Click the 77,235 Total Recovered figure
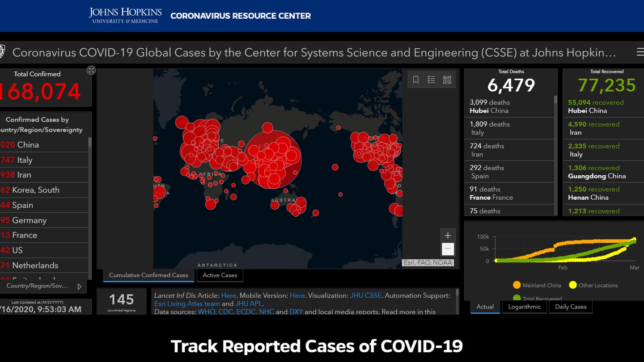644x362 pixels. [607, 85]
